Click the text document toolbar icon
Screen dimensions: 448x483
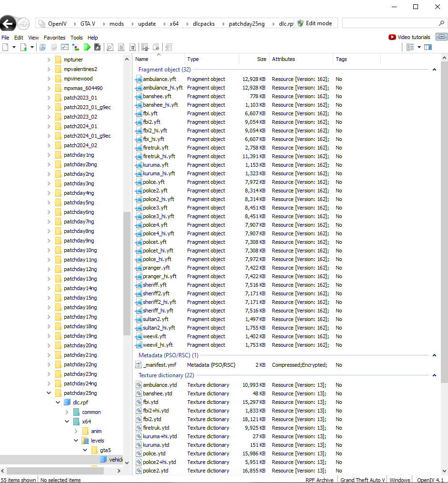(x=121, y=47)
